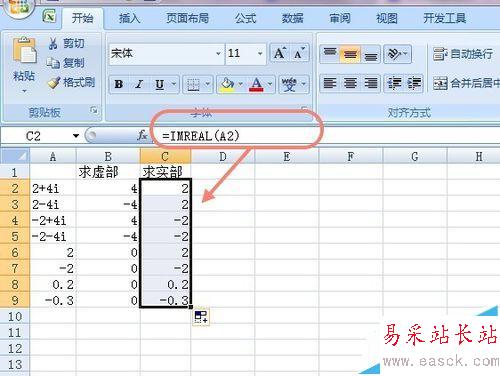The width and height of the screenshot is (500, 376).
Task: Copy selection with 复制
Action: 65,63
